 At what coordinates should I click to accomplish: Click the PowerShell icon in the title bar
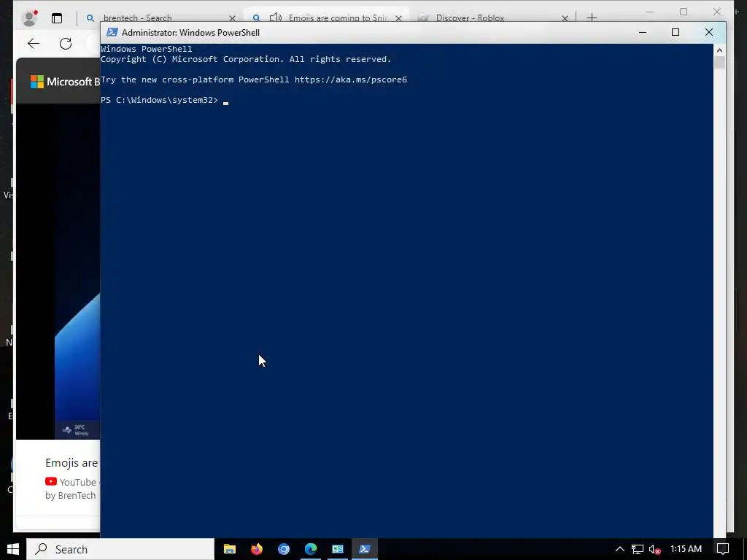112,32
